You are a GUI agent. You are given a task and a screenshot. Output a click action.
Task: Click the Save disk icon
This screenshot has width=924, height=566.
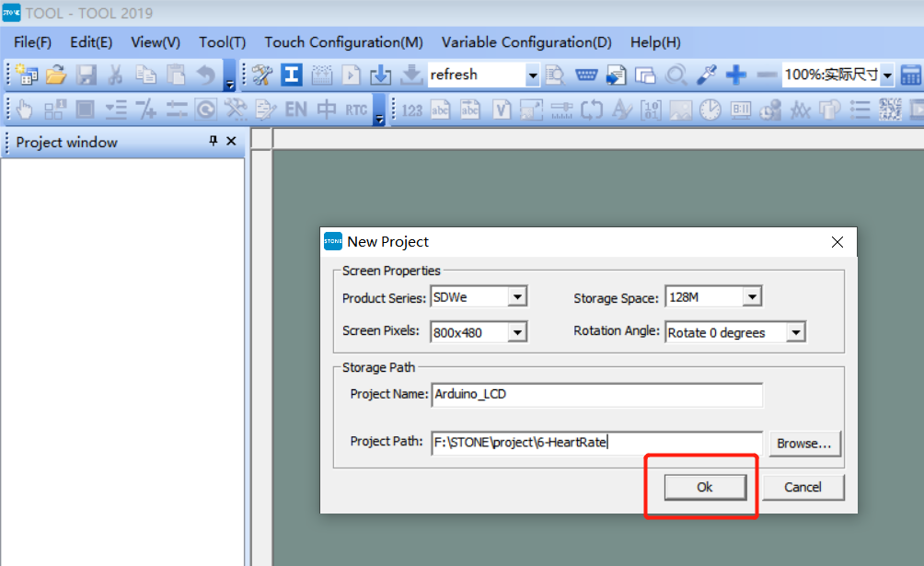point(86,75)
